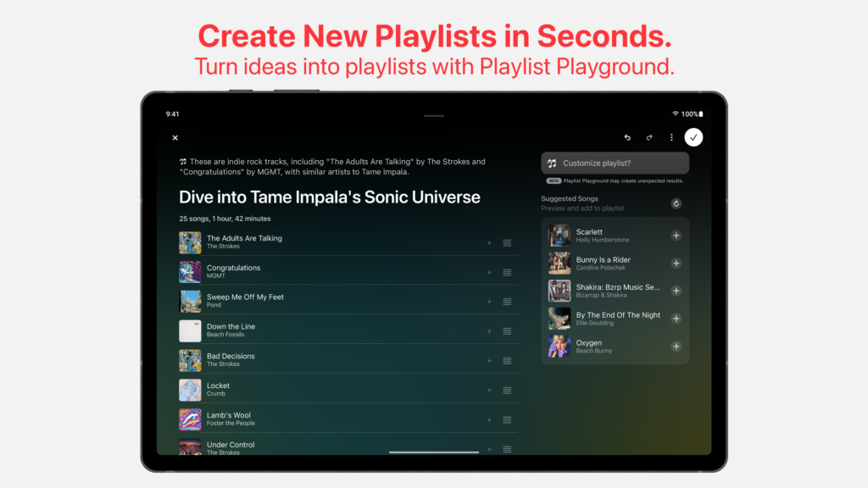This screenshot has width=868, height=488.
Task: Click the Oxygen song title
Action: click(588, 343)
